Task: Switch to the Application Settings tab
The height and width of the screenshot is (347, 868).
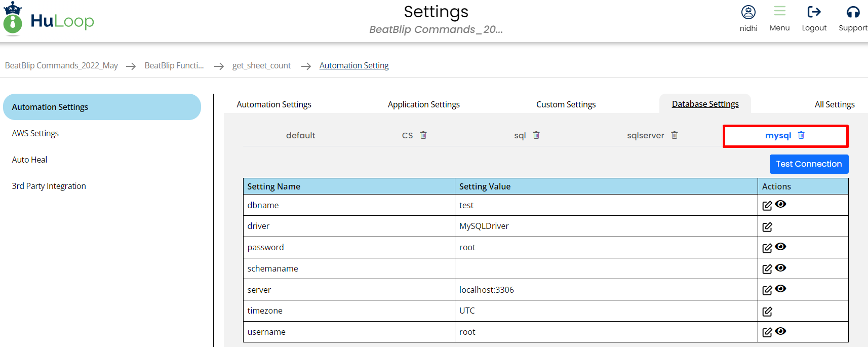Action: (423, 104)
